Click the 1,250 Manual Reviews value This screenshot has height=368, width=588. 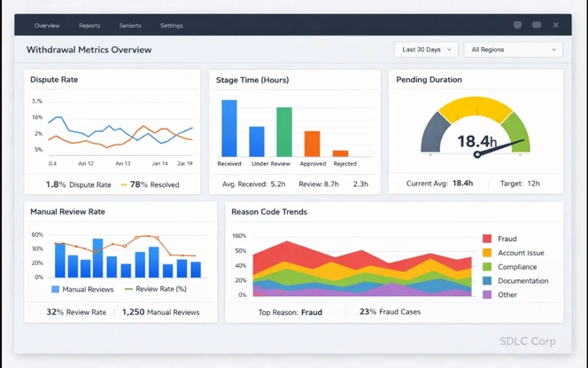tap(160, 312)
